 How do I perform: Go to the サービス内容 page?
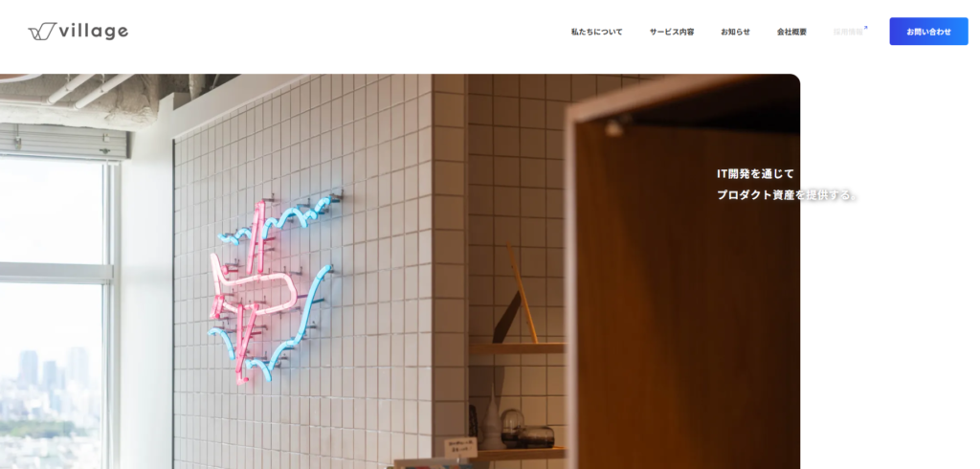click(x=671, y=32)
